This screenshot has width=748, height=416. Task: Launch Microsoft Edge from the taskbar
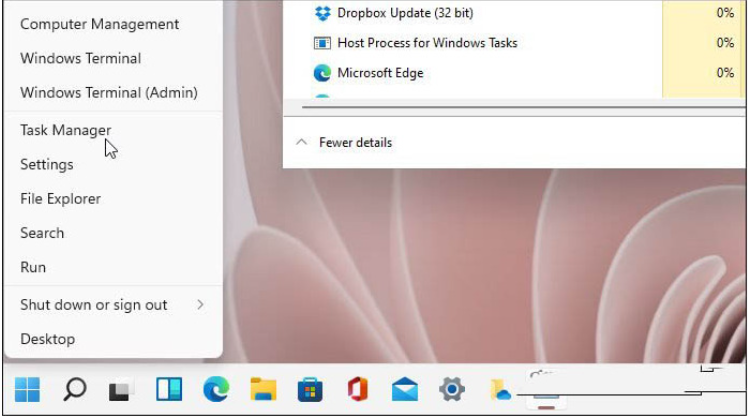tap(215, 389)
